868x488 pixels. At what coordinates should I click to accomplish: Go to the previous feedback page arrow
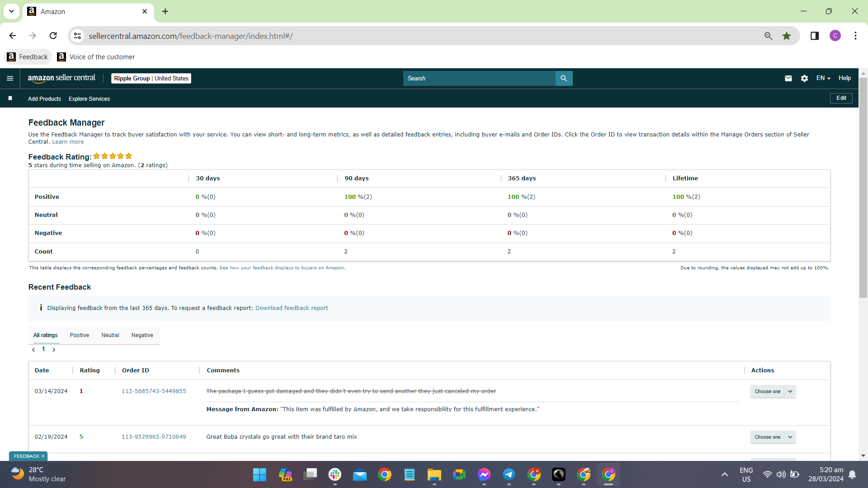[33, 350]
